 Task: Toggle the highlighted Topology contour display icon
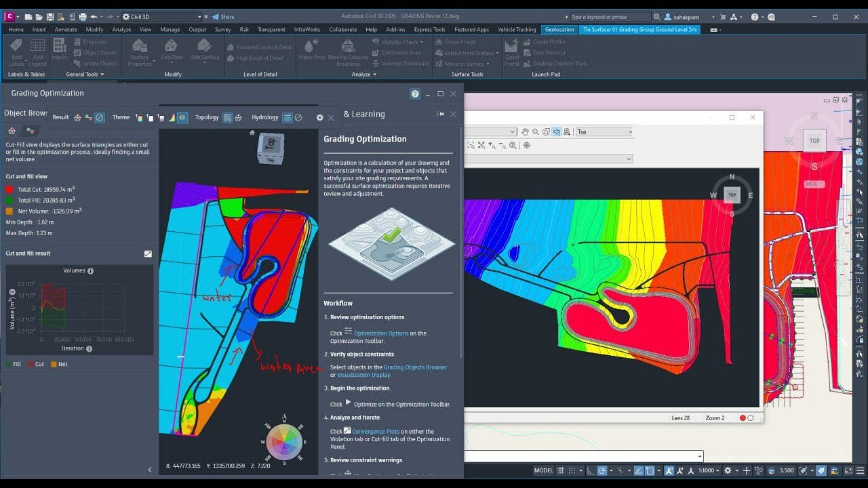click(228, 117)
